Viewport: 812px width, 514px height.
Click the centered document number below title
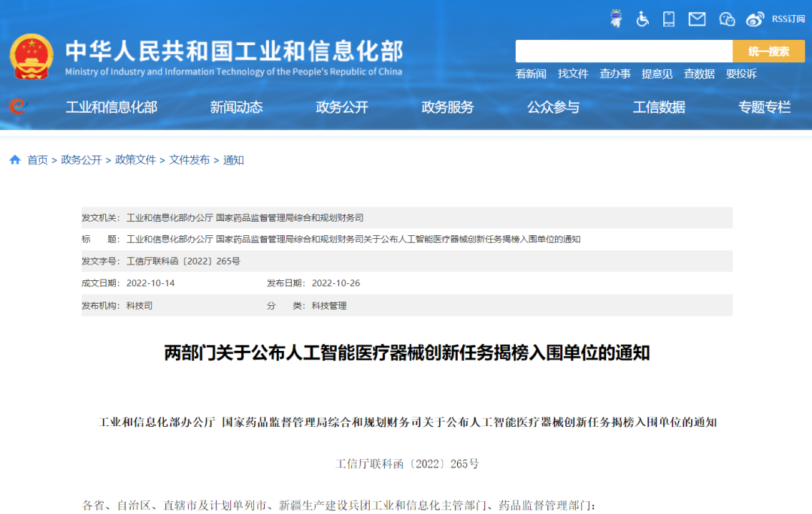tap(407, 464)
